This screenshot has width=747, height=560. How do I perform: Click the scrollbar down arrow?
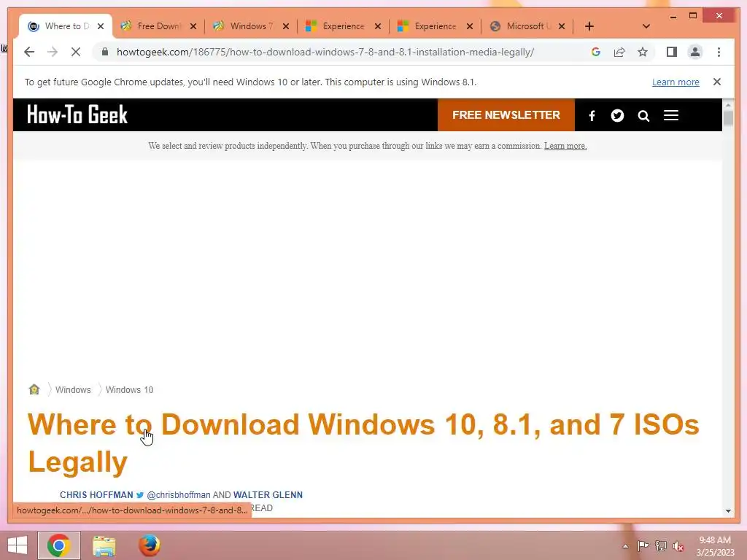click(728, 511)
